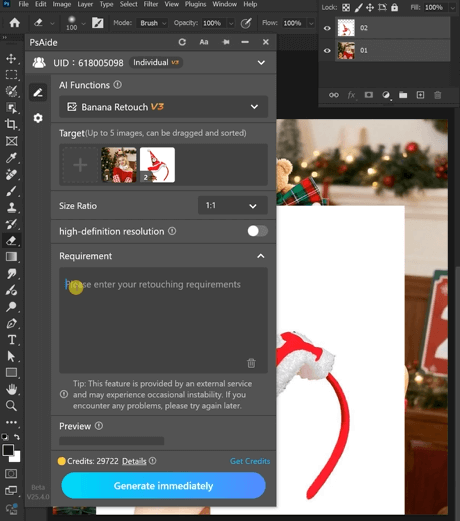Select the History Brush tool
The height and width of the screenshot is (521, 460).
click(x=11, y=224)
